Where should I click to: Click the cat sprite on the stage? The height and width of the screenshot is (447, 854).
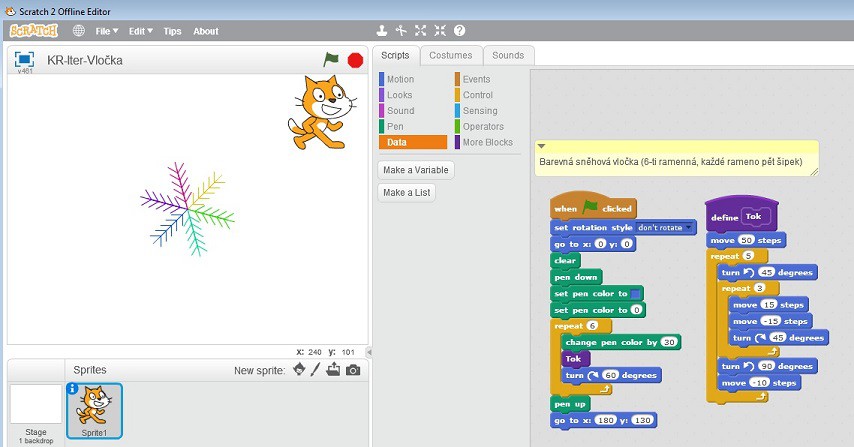tap(321, 113)
